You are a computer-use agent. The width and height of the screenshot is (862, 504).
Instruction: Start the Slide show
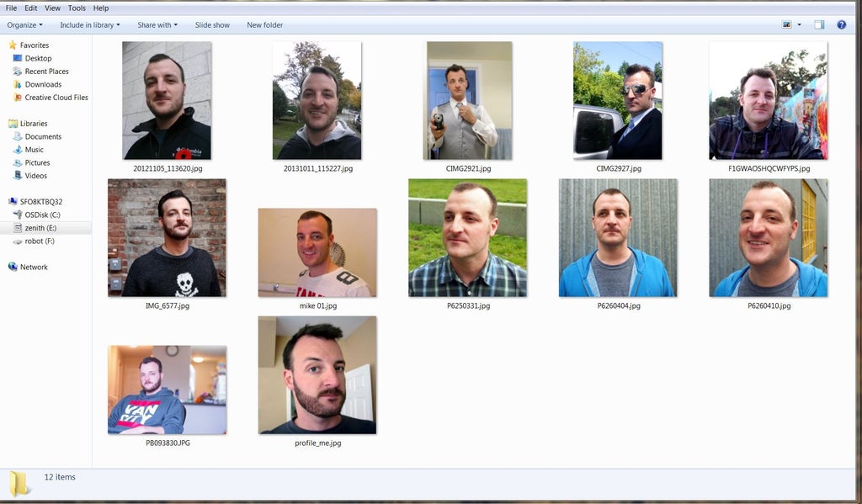[212, 25]
